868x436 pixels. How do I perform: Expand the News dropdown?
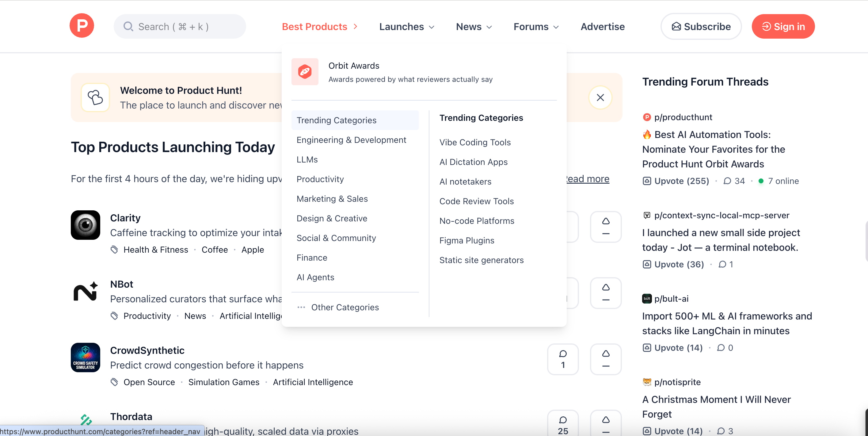click(474, 27)
